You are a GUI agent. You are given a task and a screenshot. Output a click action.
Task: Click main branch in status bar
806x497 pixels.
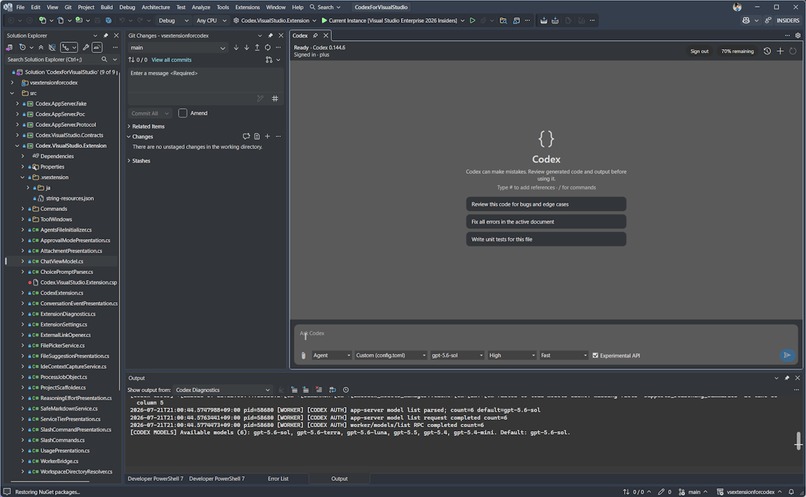[692, 492]
